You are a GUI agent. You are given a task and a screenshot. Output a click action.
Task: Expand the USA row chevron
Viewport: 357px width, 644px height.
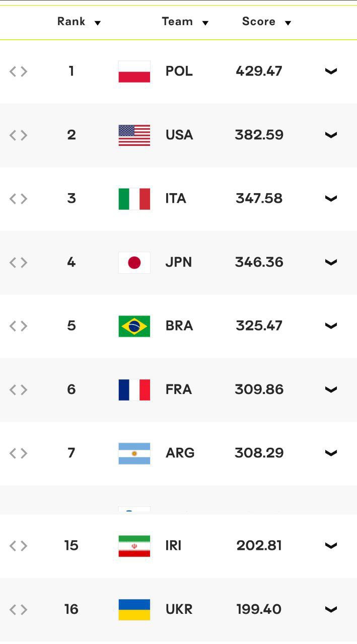[331, 135]
